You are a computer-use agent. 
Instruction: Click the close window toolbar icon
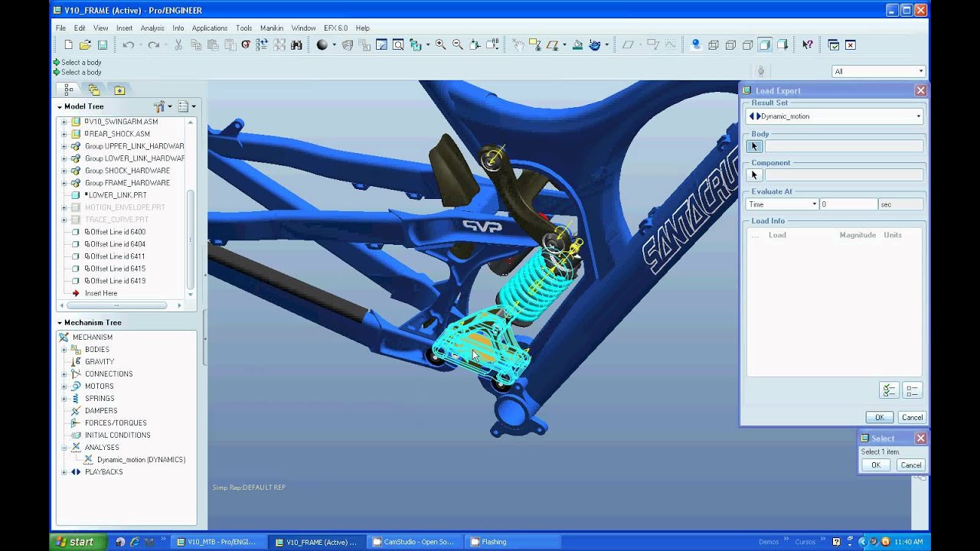coord(850,45)
